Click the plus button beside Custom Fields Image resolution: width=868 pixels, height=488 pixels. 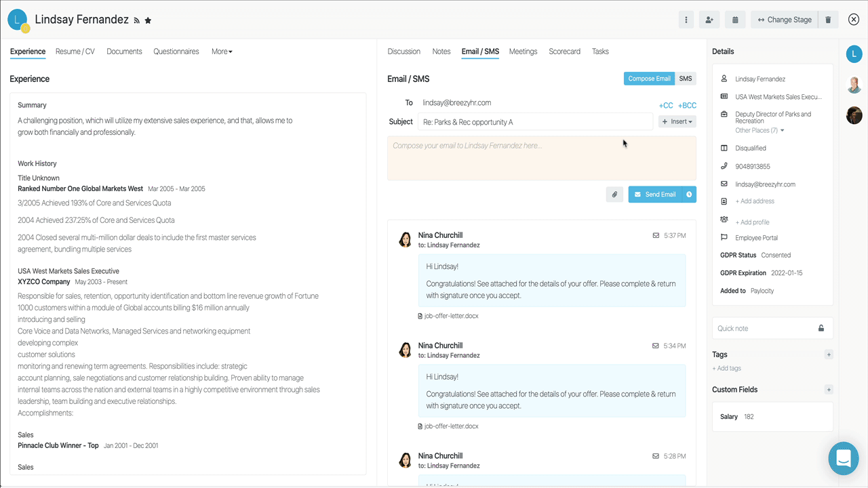coord(829,390)
